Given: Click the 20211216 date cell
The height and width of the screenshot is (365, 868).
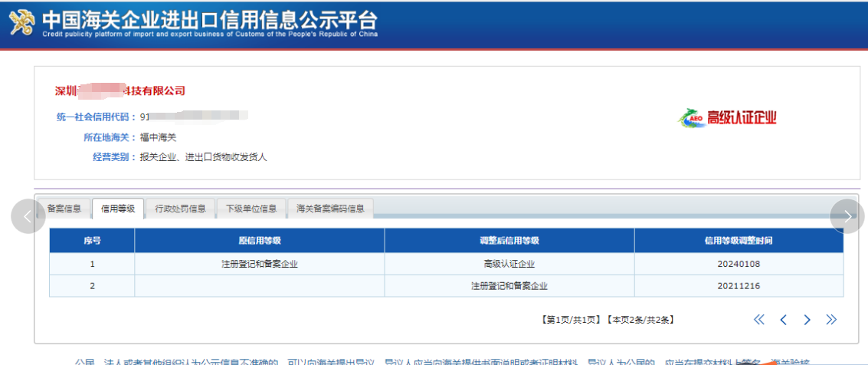Looking at the screenshot, I should [739, 286].
